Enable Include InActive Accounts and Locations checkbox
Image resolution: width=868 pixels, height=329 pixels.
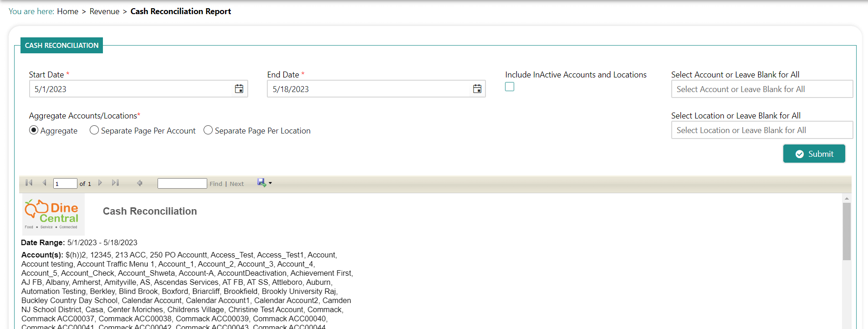click(510, 87)
